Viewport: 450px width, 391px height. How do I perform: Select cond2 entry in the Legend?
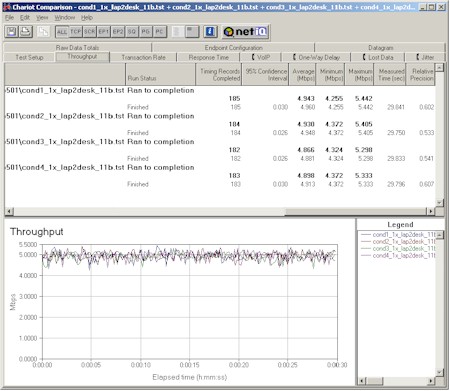point(398,242)
